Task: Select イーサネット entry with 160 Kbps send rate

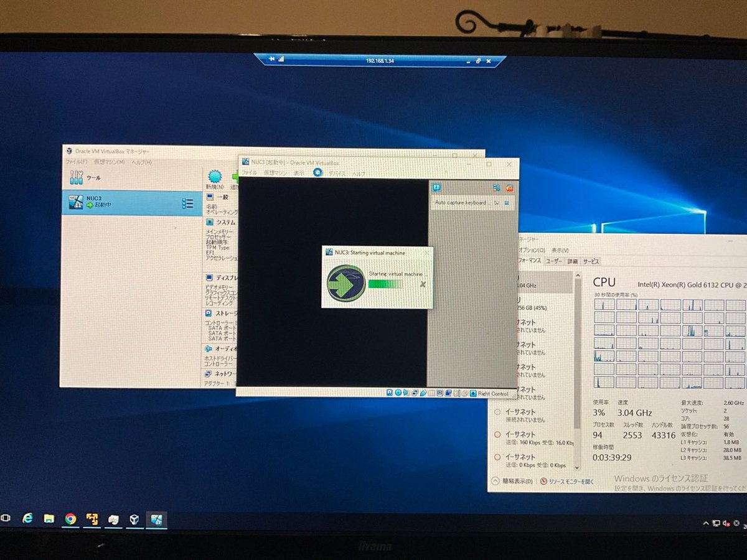Action: 532,439
